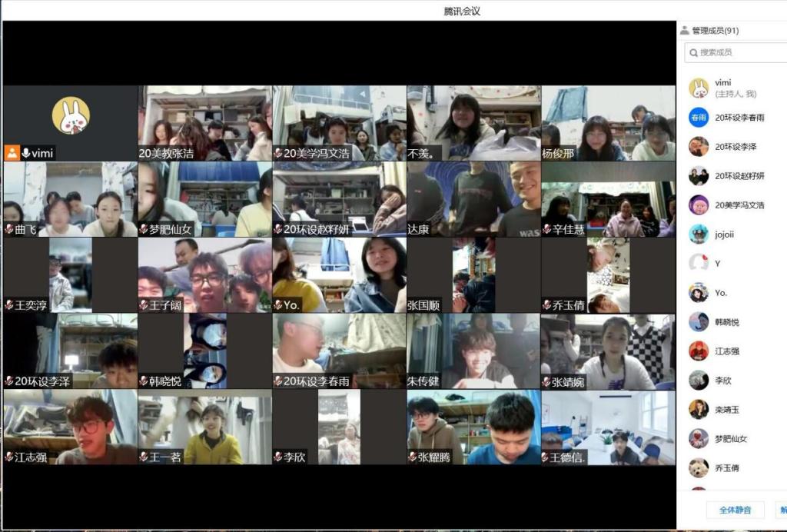Focus the 搜索成员 search field
Viewport: 787px width, 532px height.
[738, 52]
